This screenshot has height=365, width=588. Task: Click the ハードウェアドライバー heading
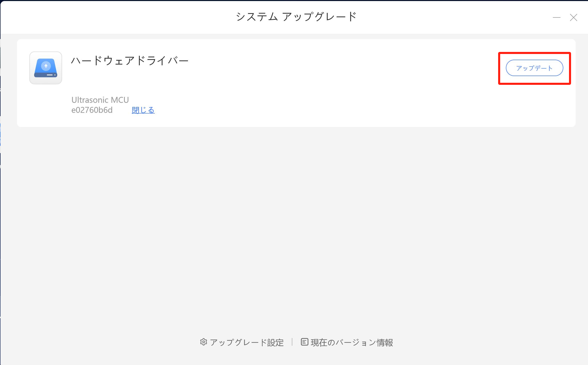[x=130, y=61]
